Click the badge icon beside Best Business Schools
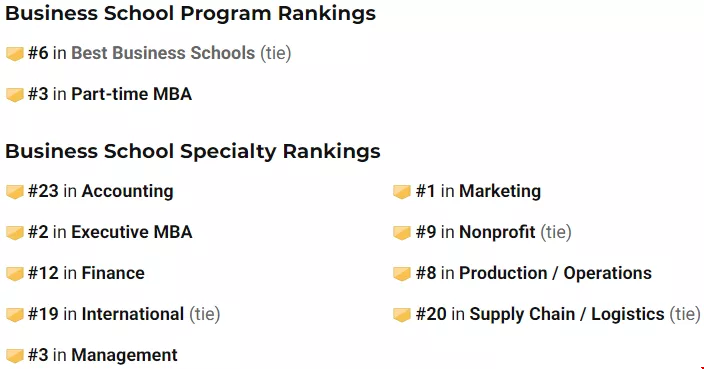 14,54
